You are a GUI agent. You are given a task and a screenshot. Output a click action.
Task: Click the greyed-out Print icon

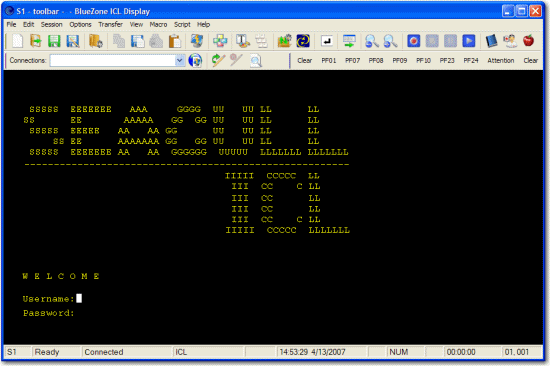point(156,41)
